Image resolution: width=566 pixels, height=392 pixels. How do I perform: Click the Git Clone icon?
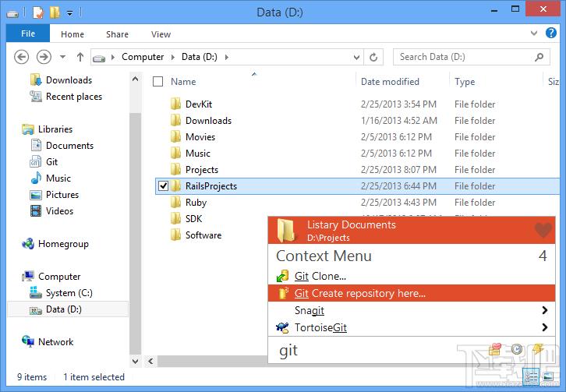tap(283, 276)
